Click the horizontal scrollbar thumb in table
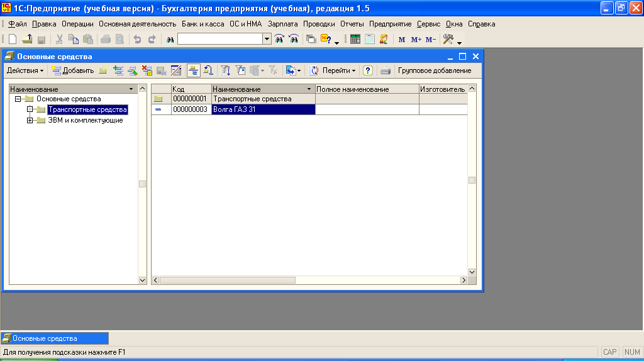The width and height of the screenshot is (644, 361). tap(228, 280)
